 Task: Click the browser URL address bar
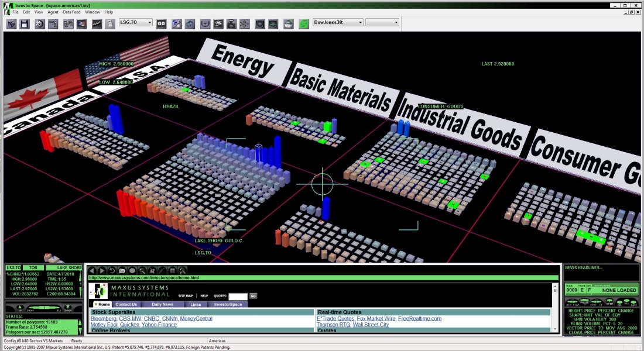tap(323, 278)
